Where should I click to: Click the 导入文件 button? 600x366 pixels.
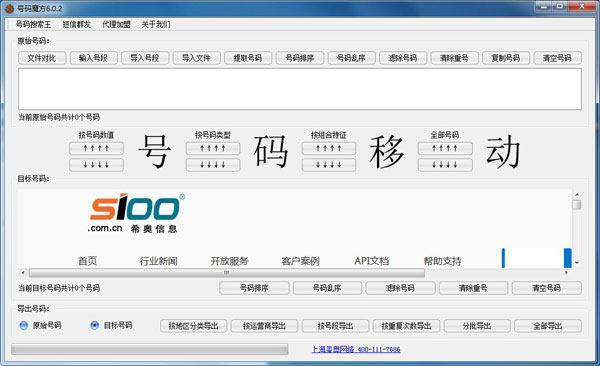(x=196, y=58)
